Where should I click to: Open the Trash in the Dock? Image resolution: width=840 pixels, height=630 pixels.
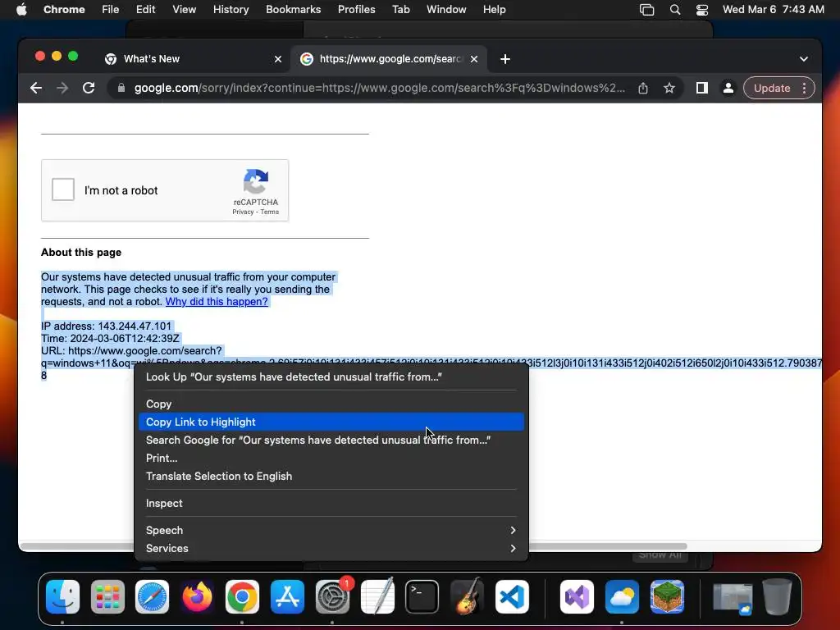pos(778,596)
